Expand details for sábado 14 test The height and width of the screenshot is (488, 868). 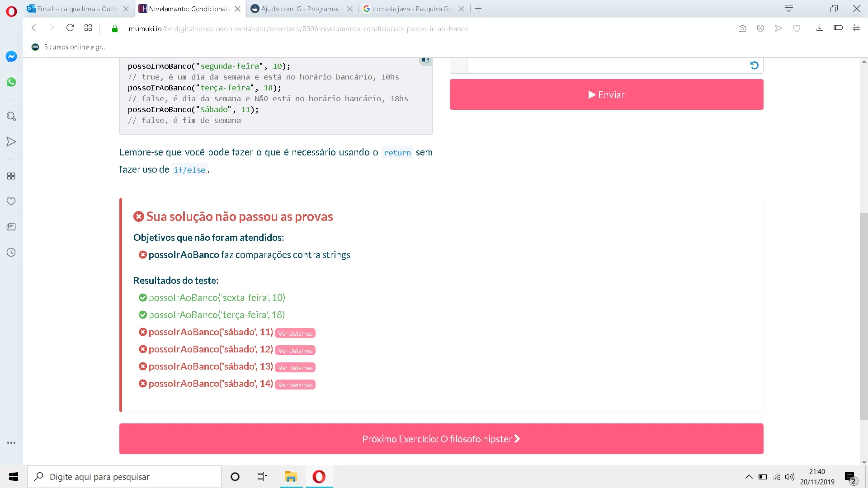pos(295,385)
